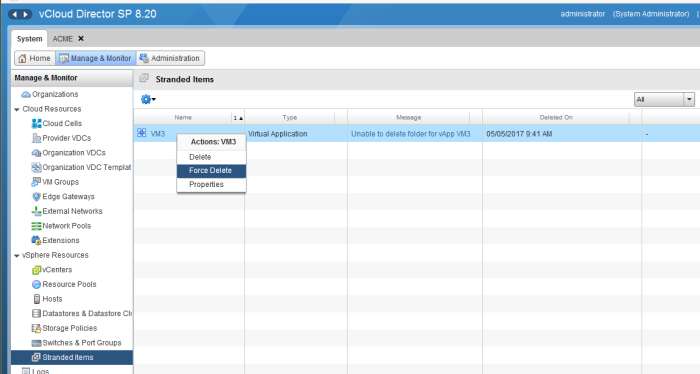The width and height of the screenshot is (700, 374).
Task: Switch to the System tab
Action: coord(29,39)
